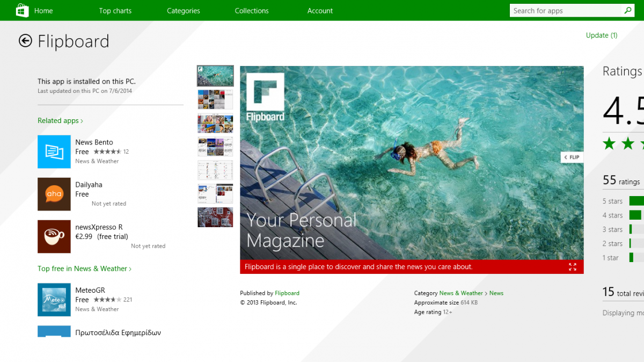Go back using the circled arrow
The width and height of the screenshot is (644, 362).
point(25,41)
